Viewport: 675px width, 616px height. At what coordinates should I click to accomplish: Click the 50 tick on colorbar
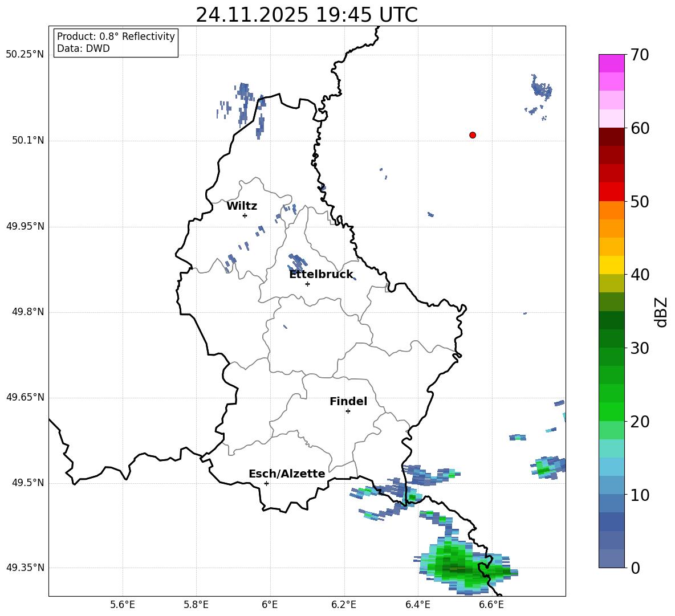[x=640, y=201]
